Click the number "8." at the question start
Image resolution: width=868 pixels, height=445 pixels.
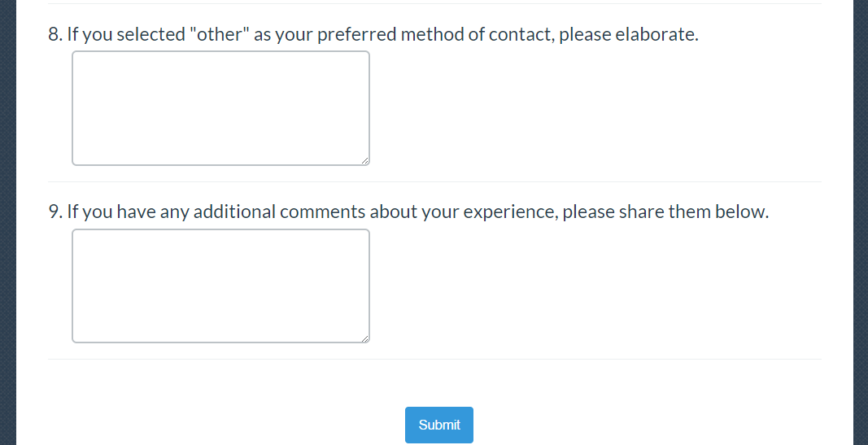tap(55, 35)
